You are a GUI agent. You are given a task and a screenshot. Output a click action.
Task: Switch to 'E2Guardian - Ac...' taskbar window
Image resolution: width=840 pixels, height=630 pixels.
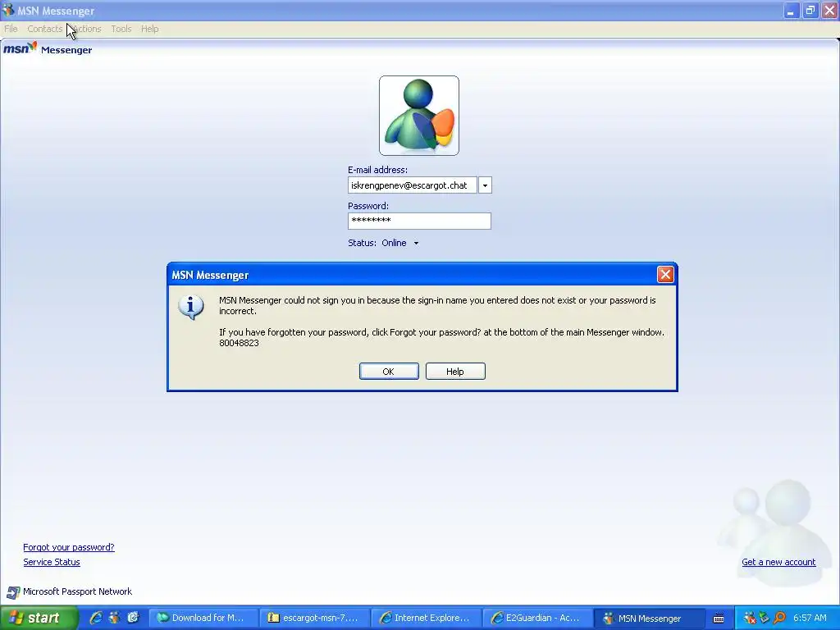coord(537,619)
